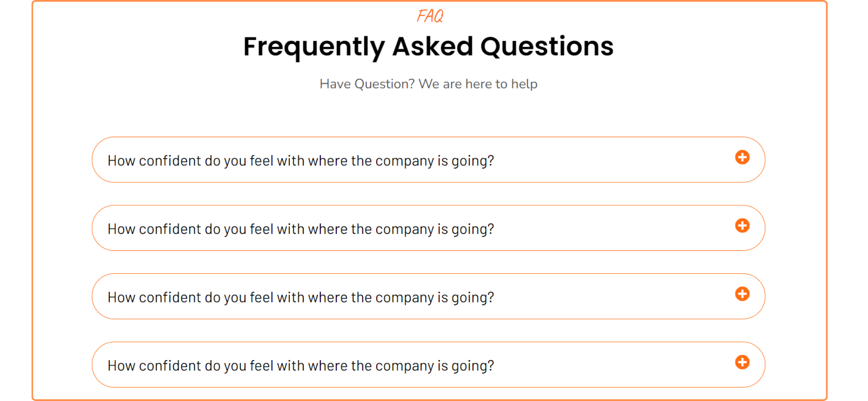Click the word 'Frequently' in the main heading

coord(314,46)
